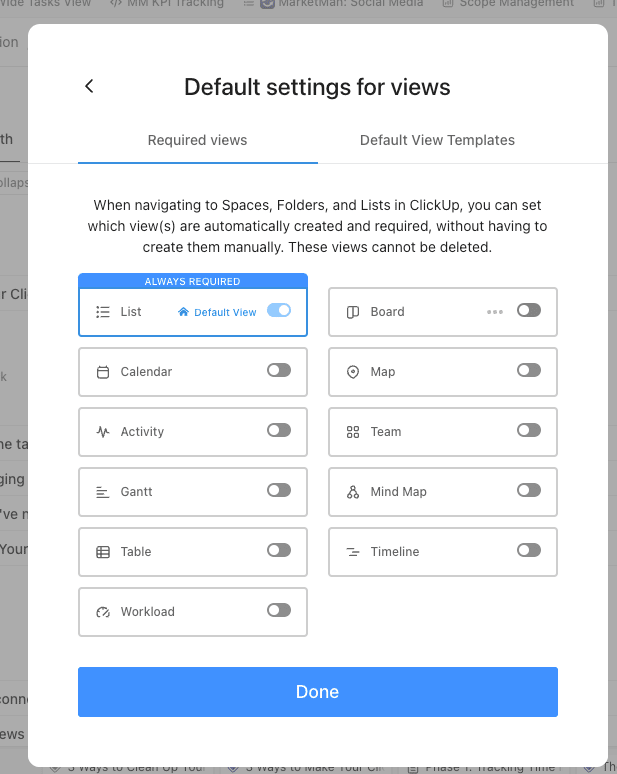This screenshot has width=617, height=774.
Task: Click the Mind Map icon
Action: [353, 492]
